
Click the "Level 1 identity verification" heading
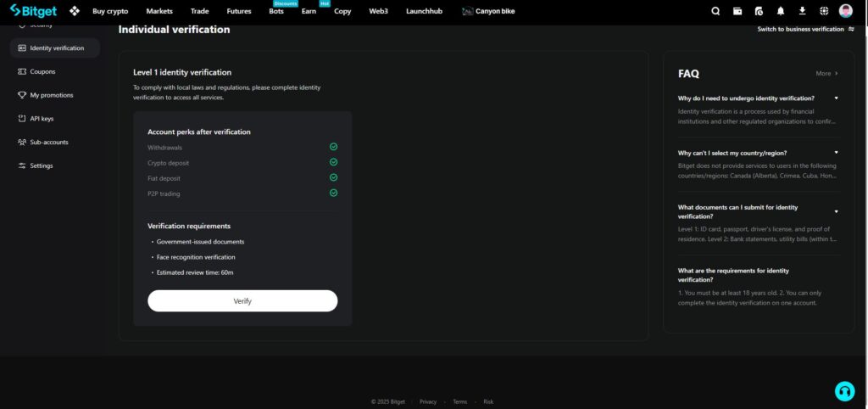pos(182,73)
